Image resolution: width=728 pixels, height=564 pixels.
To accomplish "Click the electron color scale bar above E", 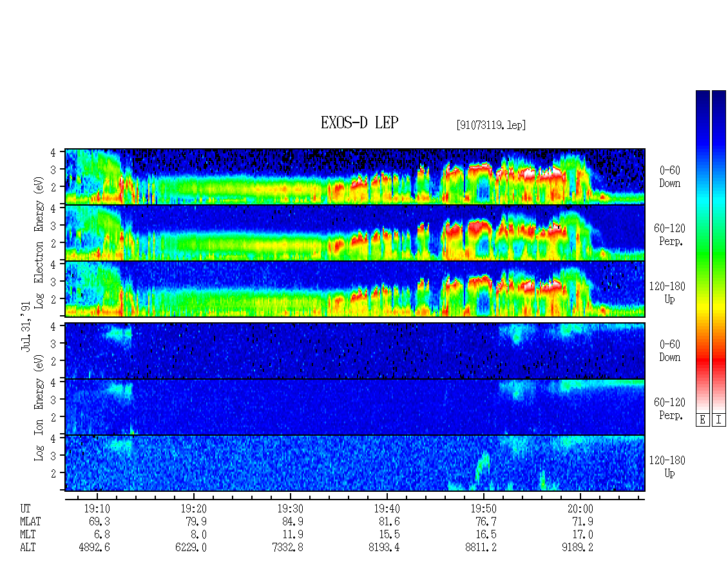I will [x=702, y=251].
